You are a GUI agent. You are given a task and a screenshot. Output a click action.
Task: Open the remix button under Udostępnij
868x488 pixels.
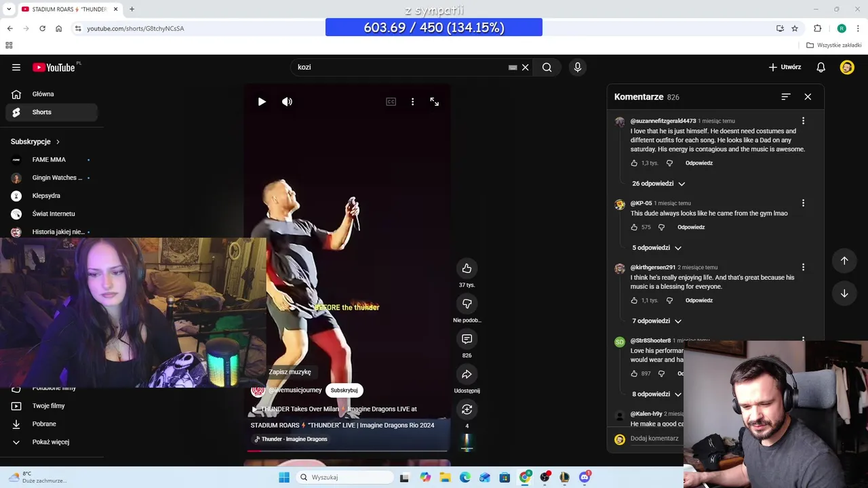click(467, 409)
